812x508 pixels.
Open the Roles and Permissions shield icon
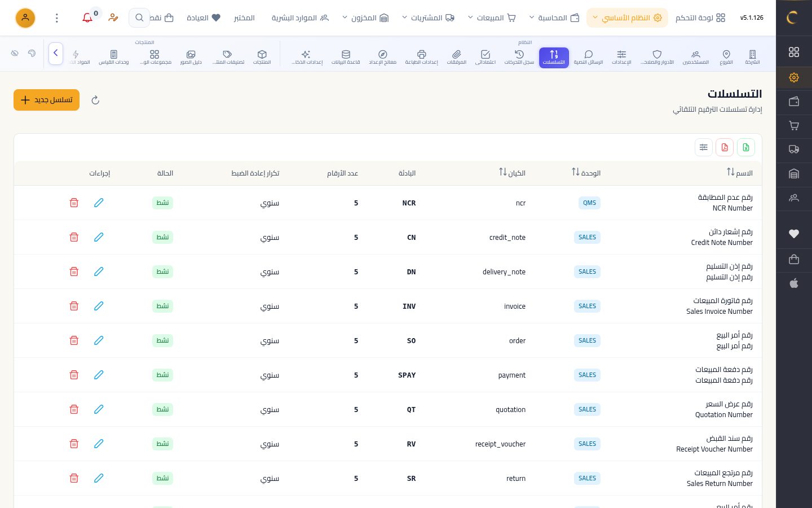pyautogui.click(x=657, y=57)
